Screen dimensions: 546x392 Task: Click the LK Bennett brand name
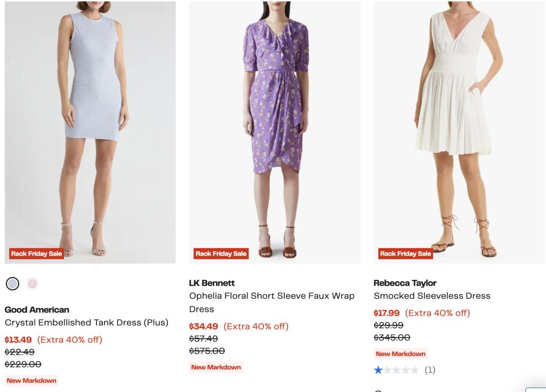point(212,283)
